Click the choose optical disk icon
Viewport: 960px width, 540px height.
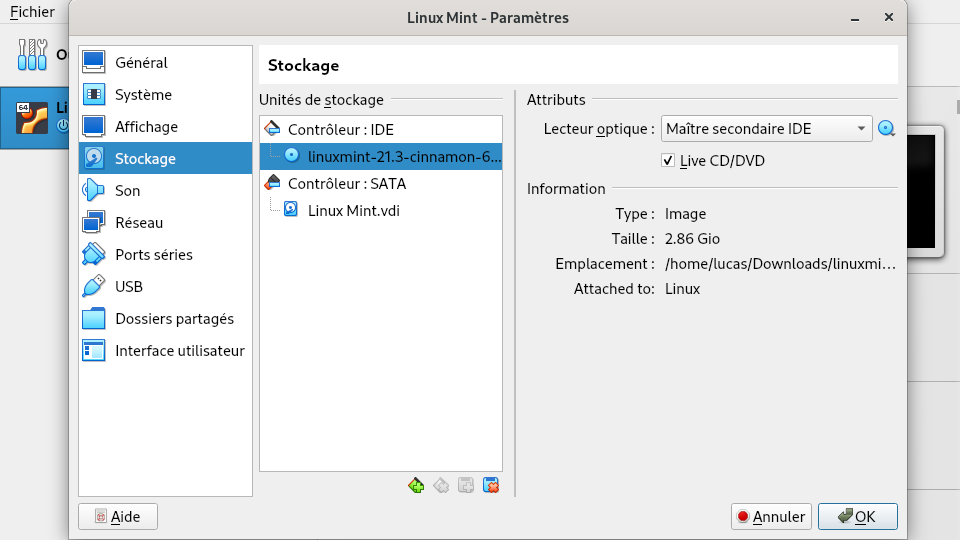pos(886,129)
